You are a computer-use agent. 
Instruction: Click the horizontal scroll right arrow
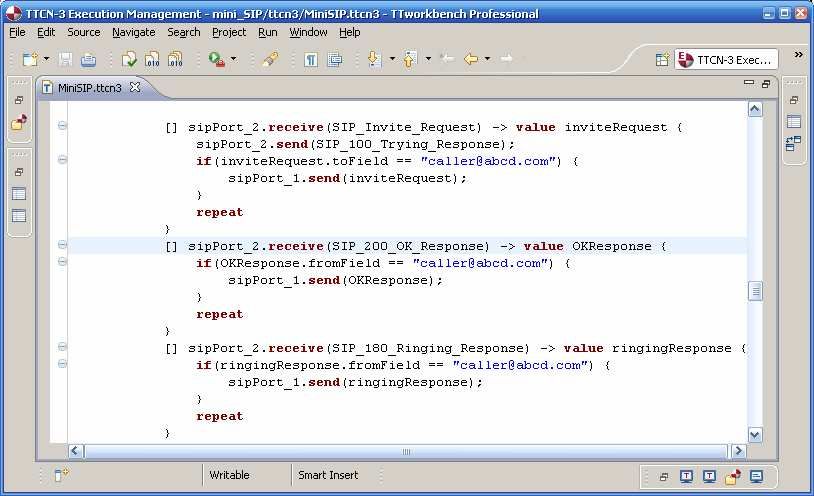click(739, 451)
